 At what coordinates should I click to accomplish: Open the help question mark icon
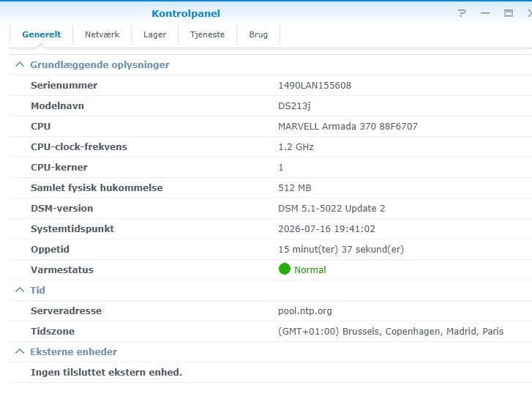[x=462, y=13]
